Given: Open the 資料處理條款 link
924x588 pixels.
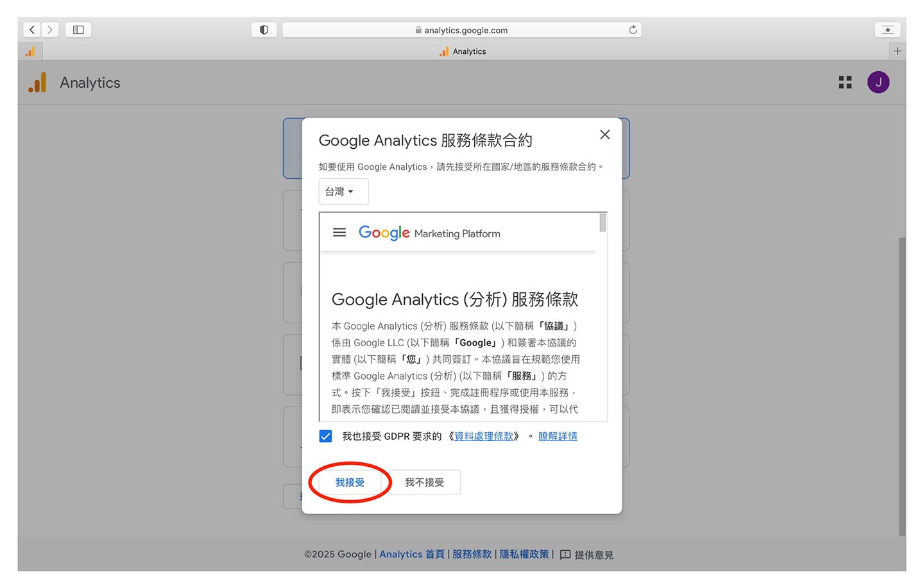Looking at the screenshot, I should tap(484, 437).
